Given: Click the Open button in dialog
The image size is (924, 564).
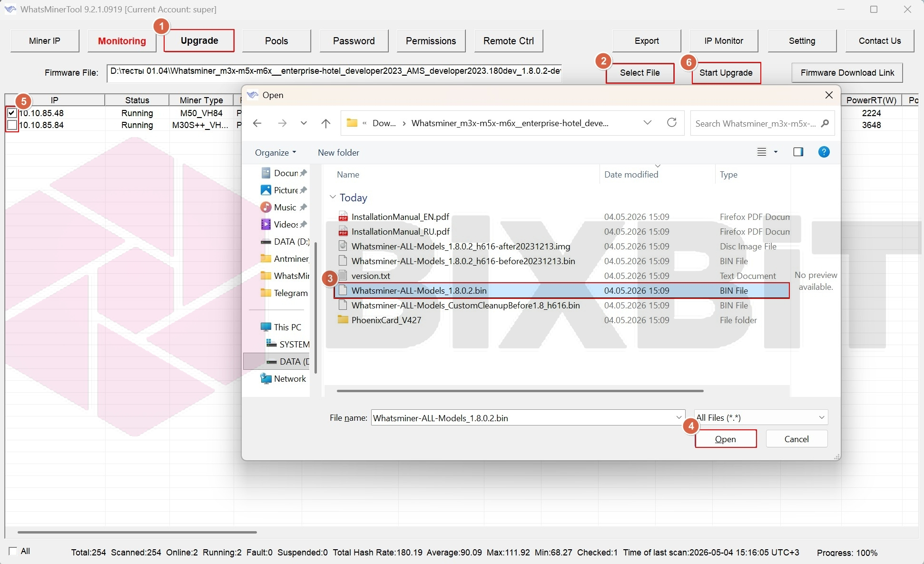Looking at the screenshot, I should coord(726,439).
